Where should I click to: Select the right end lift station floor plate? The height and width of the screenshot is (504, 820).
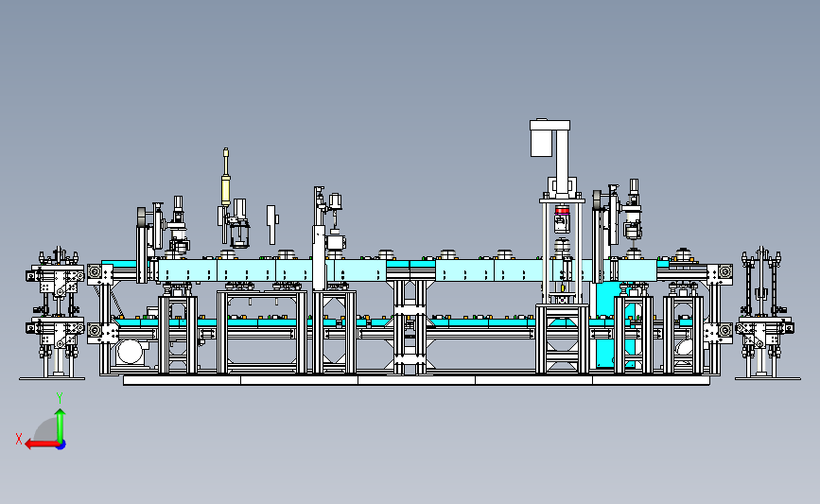768,378
